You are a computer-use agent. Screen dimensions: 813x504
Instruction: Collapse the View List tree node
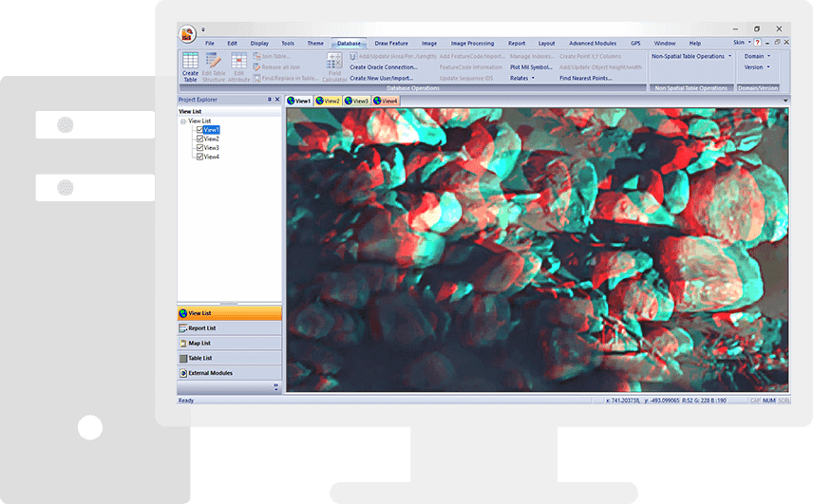pyautogui.click(x=182, y=121)
